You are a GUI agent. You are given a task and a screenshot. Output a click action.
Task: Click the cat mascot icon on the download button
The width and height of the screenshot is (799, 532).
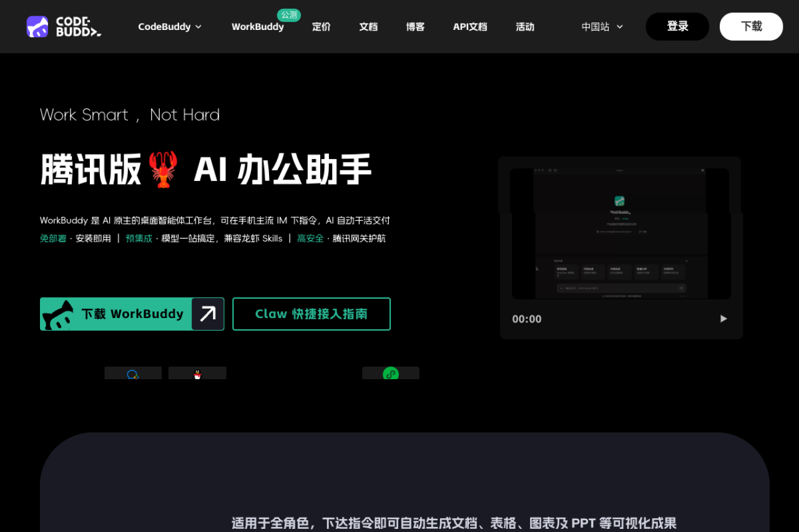click(x=58, y=314)
